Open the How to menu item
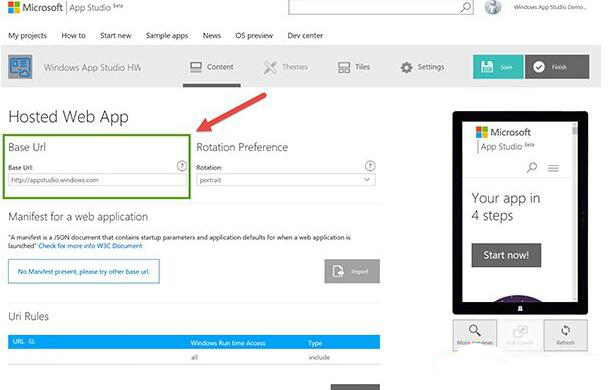The width and height of the screenshot is (611, 390). pos(73,35)
